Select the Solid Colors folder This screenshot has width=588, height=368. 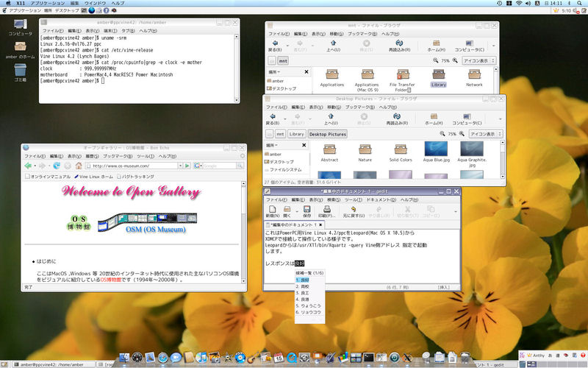pos(401,152)
